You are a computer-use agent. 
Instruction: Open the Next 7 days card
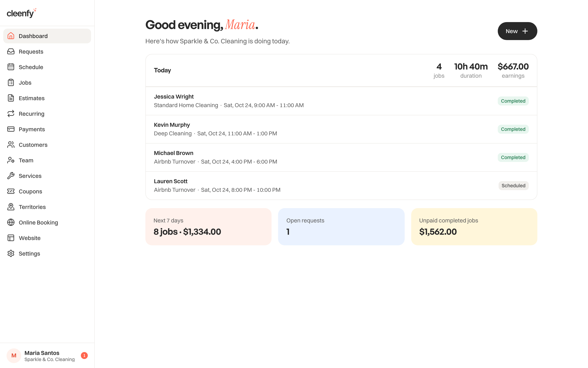208,227
